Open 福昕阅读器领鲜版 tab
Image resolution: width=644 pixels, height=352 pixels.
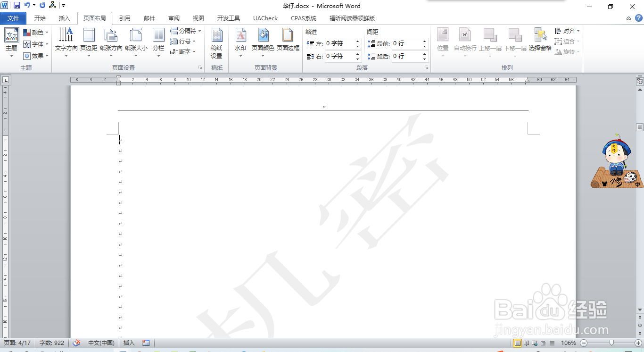352,18
